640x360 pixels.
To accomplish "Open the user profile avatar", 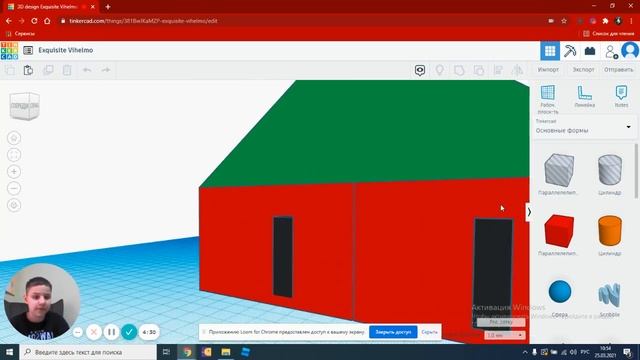I will (630, 51).
